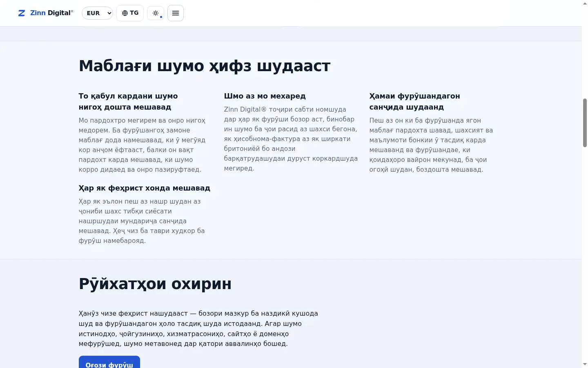Viewport: 588px width, 368px height.
Task: Toggle the light/dark theme sun icon
Action: coord(156,13)
